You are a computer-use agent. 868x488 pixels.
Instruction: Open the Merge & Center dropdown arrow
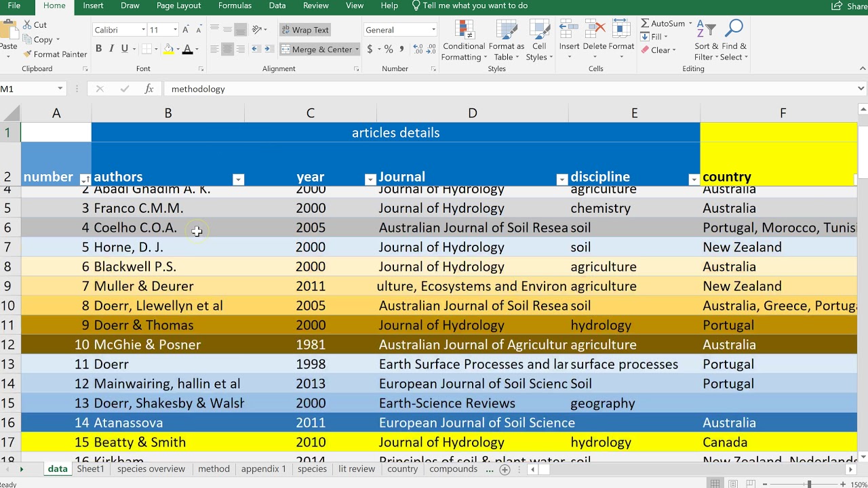point(357,49)
